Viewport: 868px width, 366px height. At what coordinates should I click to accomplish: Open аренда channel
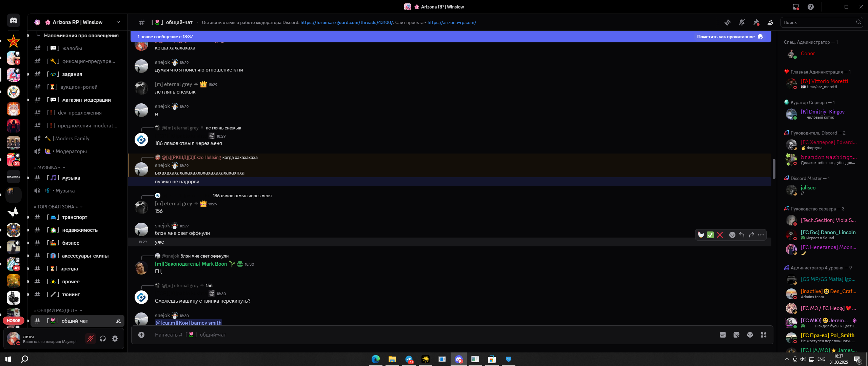coord(77,269)
